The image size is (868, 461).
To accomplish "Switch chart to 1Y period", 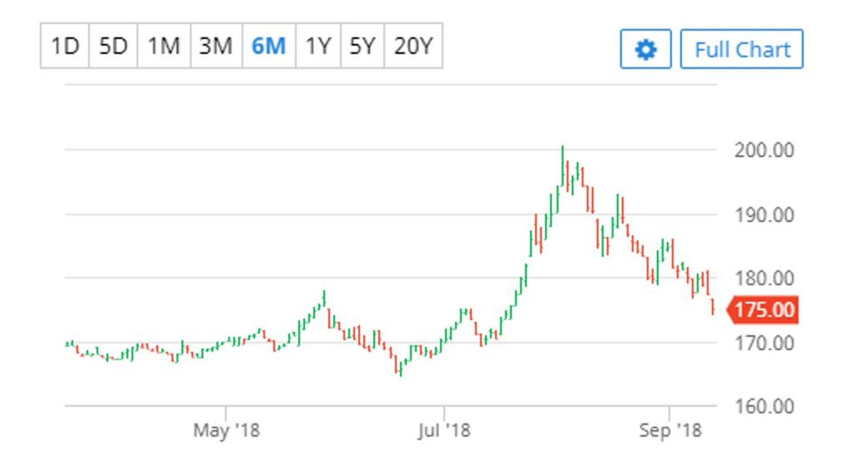I will tap(318, 46).
